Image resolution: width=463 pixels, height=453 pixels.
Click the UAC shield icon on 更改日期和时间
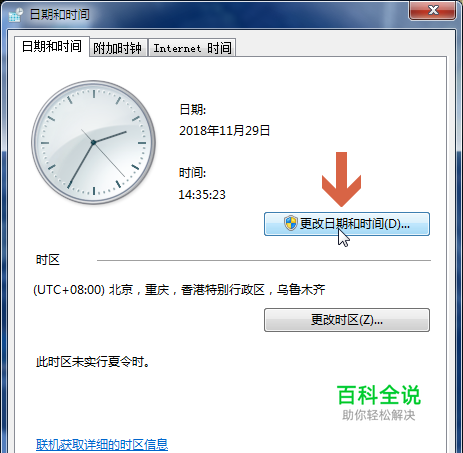click(x=291, y=223)
